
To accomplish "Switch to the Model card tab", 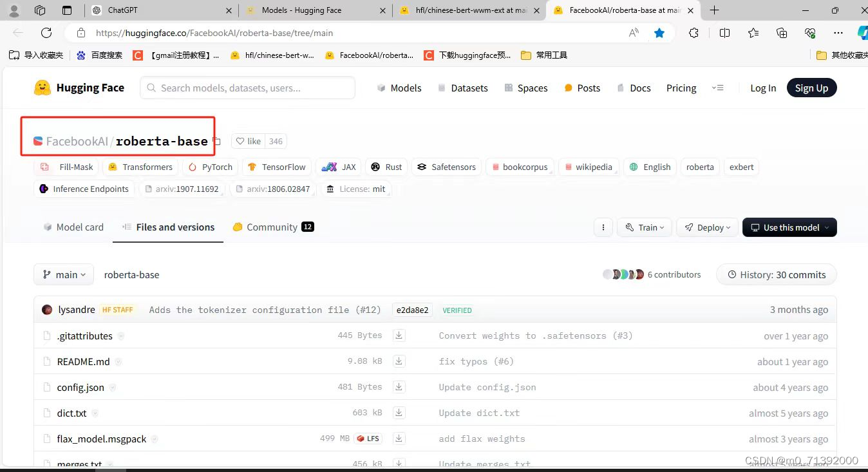I will click(x=73, y=227).
